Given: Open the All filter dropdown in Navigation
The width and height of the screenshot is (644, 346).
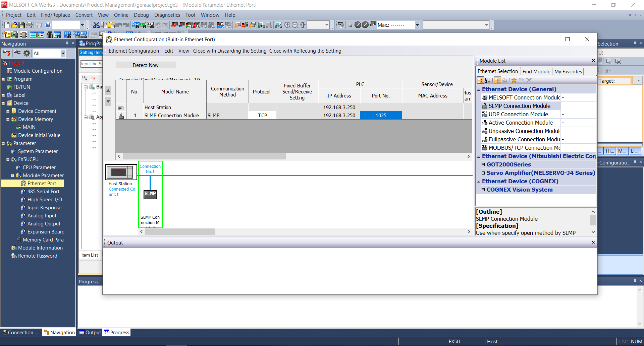Looking at the screenshot, I should (63, 53).
